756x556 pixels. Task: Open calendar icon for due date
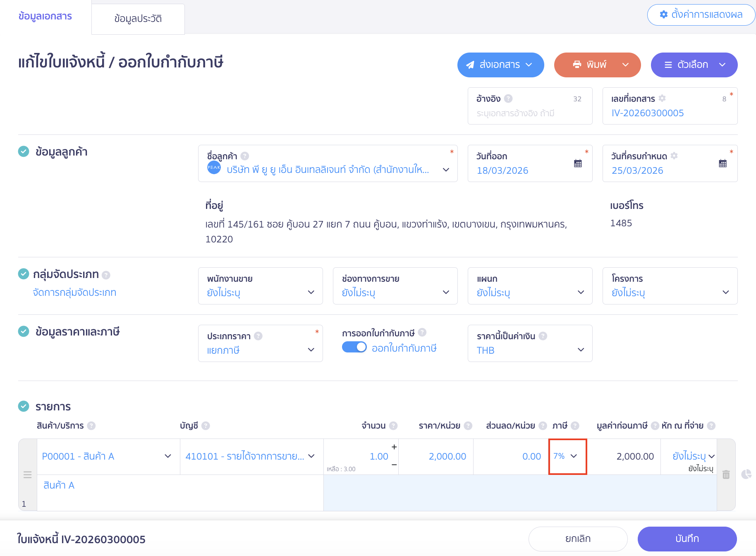coord(723,163)
